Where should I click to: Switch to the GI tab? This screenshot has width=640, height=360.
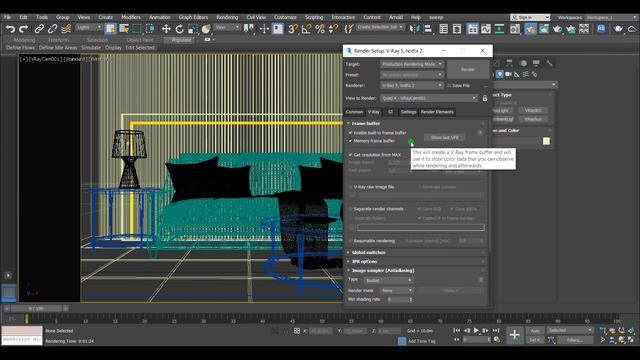(390, 112)
